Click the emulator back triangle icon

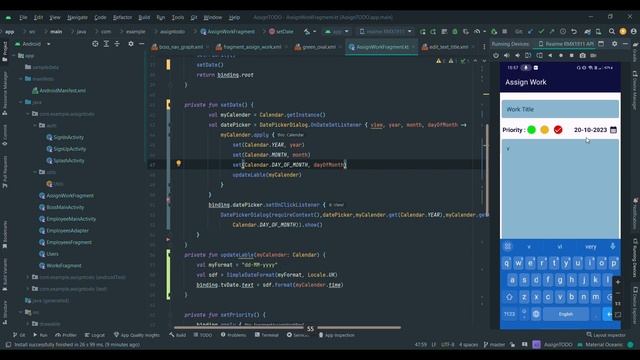pos(550,55)
